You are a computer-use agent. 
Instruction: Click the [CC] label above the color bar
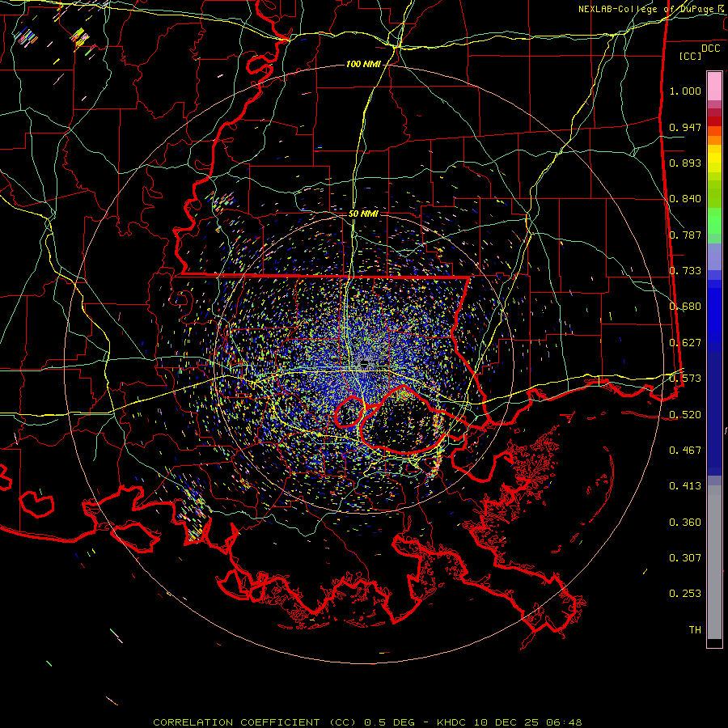691,56
